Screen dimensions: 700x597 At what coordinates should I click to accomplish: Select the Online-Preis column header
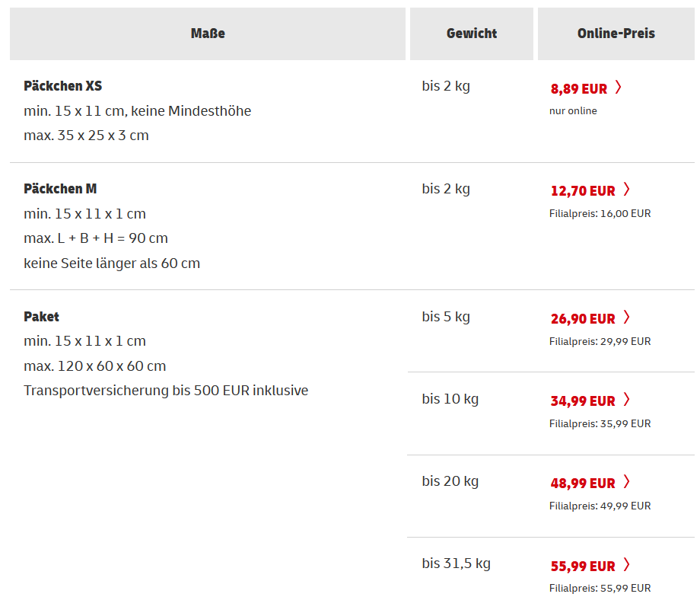click(615, 34)
